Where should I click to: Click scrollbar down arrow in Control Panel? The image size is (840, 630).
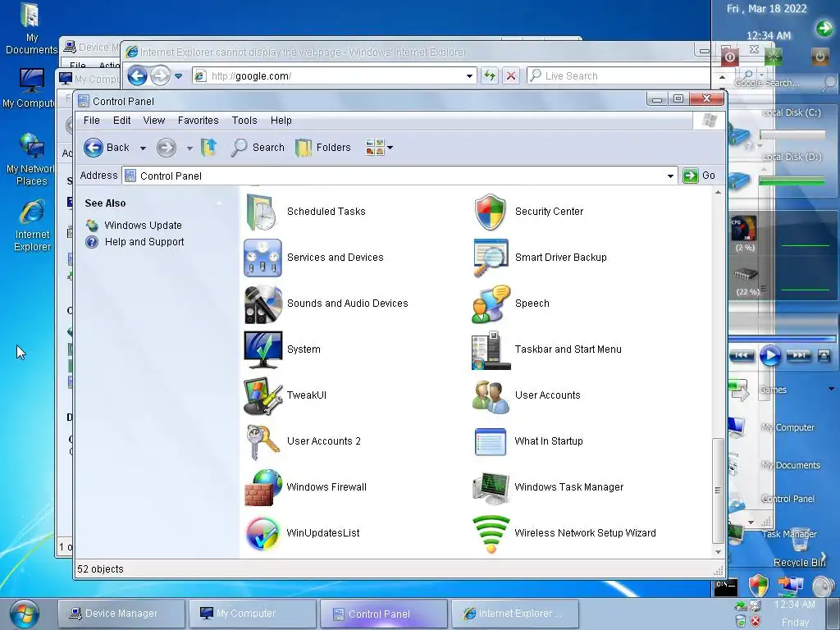[718, 552]
